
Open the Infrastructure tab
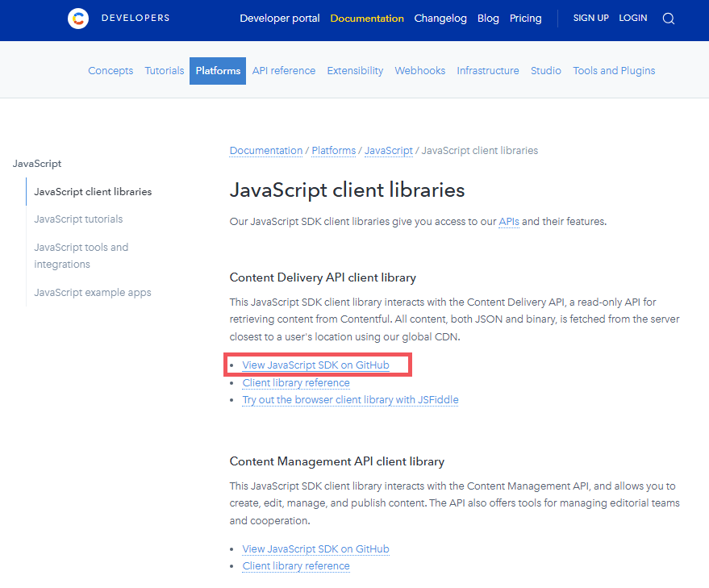coord(488,70)
